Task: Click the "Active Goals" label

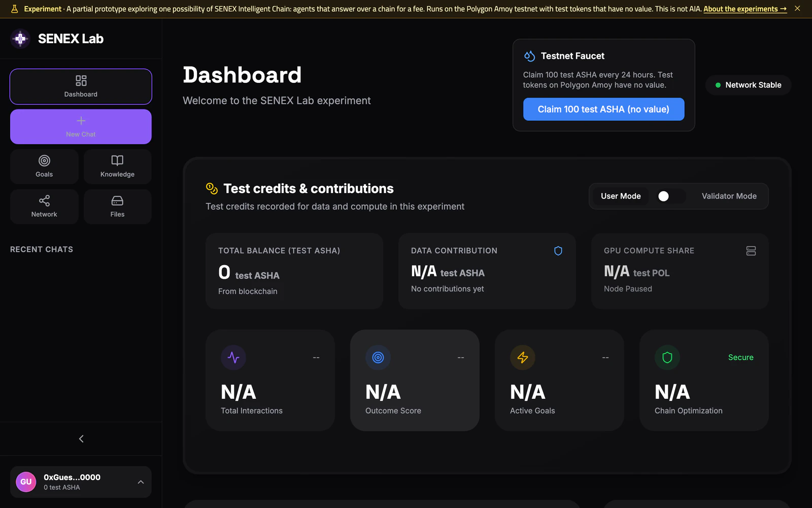Action: pos(532,410)
